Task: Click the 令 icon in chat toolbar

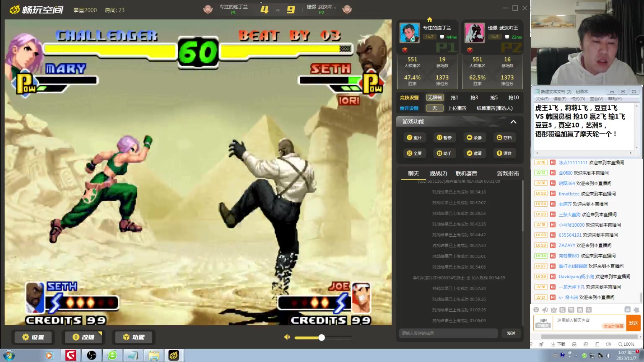Action: (x=589, y=310)
